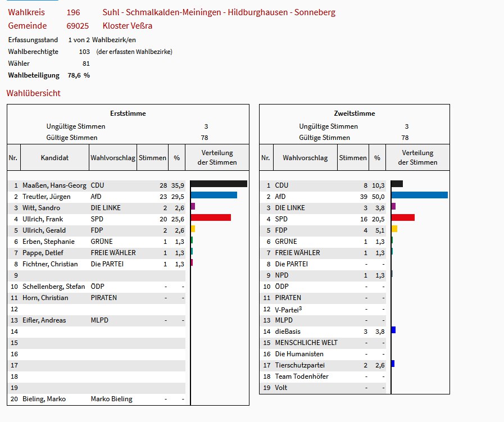Click 'Wahlvorschlag' column header in Erststimme table

click(x=113, y=158)
